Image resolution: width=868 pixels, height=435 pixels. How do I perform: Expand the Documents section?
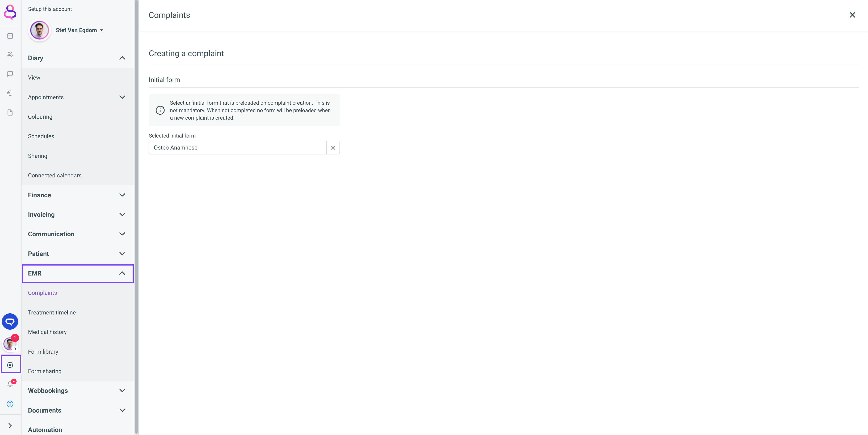tap(78, 410)
